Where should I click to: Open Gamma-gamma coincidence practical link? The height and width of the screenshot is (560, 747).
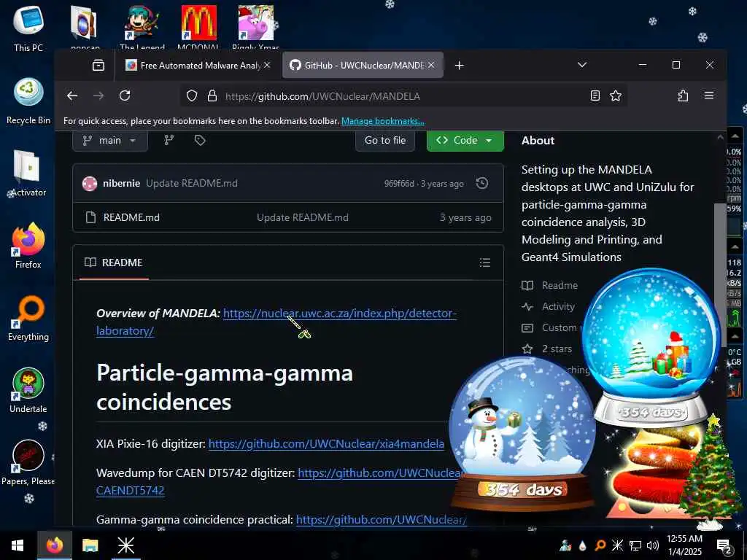click(x=381, y=519)
